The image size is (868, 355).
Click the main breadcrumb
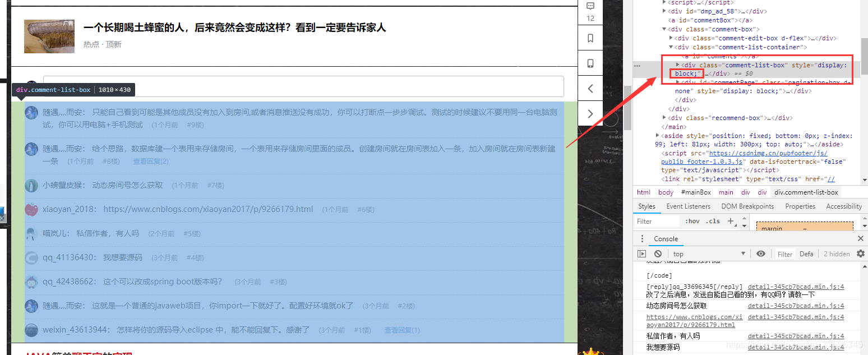[x=726, y=192]
